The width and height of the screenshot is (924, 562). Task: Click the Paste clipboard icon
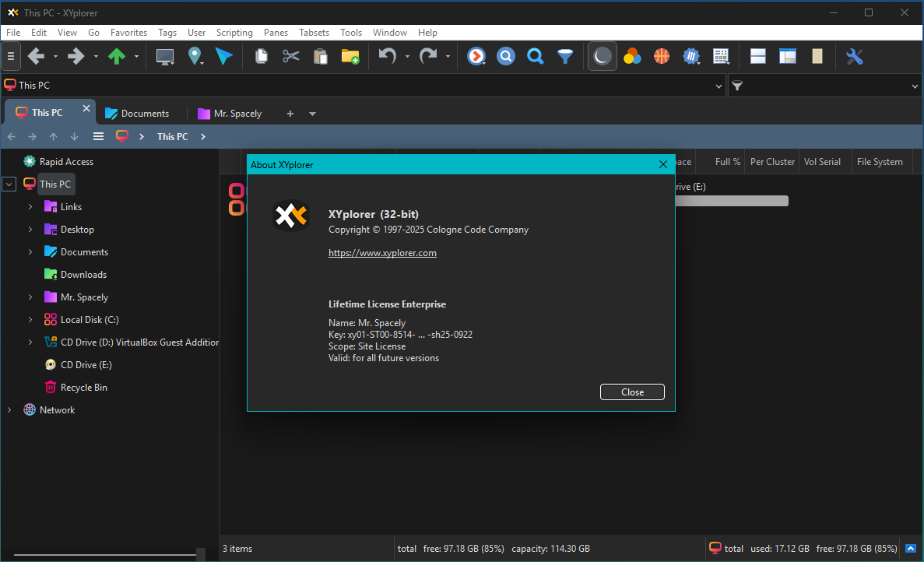(321, 57)
